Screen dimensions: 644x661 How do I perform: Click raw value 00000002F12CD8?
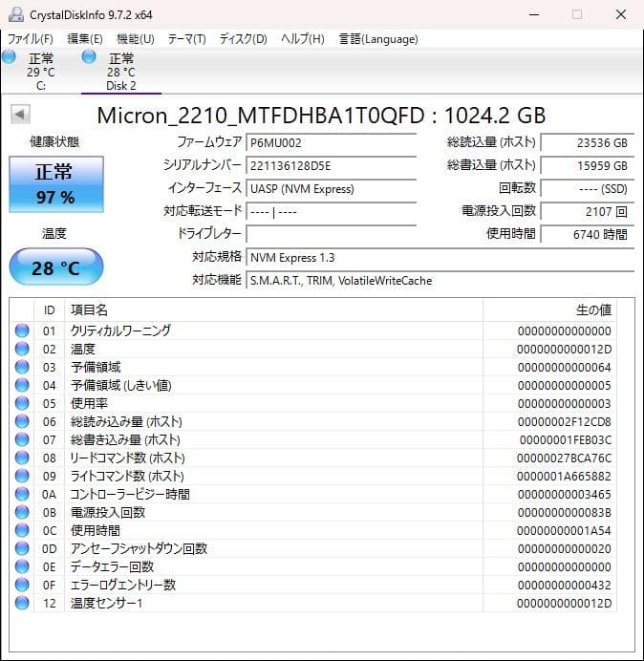pos(565,422)
